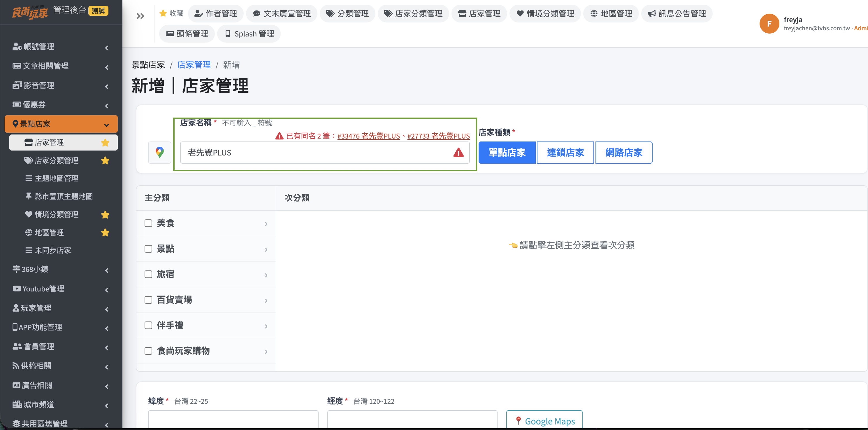Toggle favorite star for 地區管理 sidebar item
Image resolution: width=868 pixels, height=430 pixels.
(x=105, y=233)
